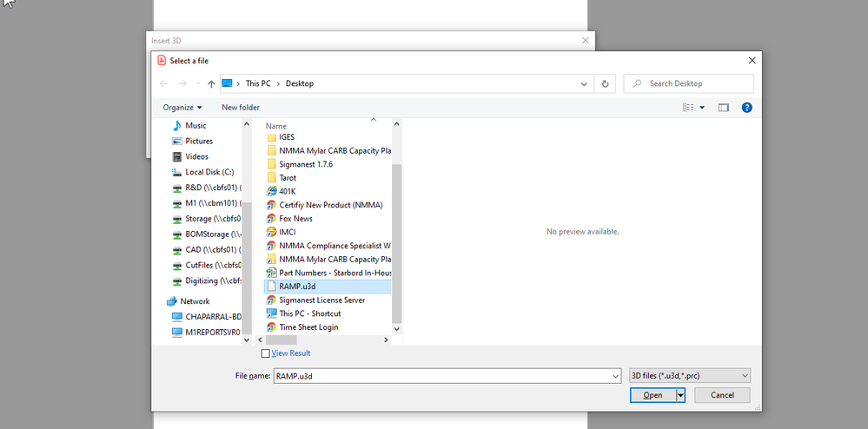
Task: Select the RAMP.u3d file
Action: (x=328, y=287)
